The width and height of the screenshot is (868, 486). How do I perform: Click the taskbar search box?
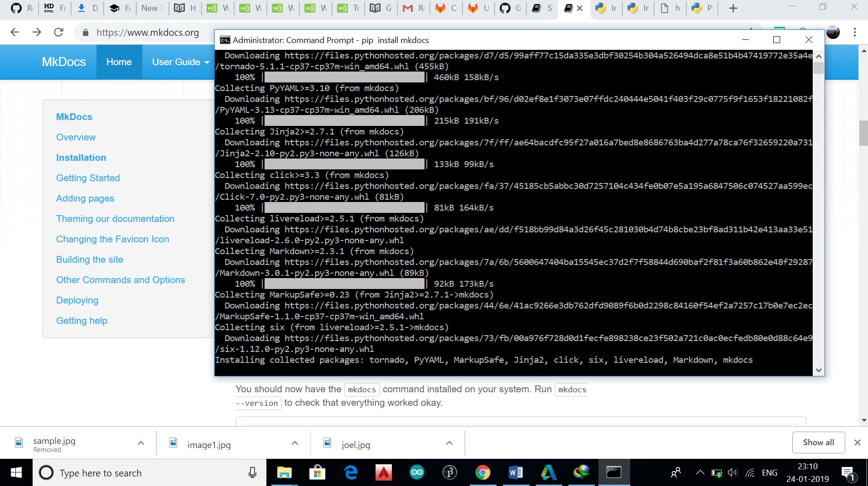pos(149,473)
